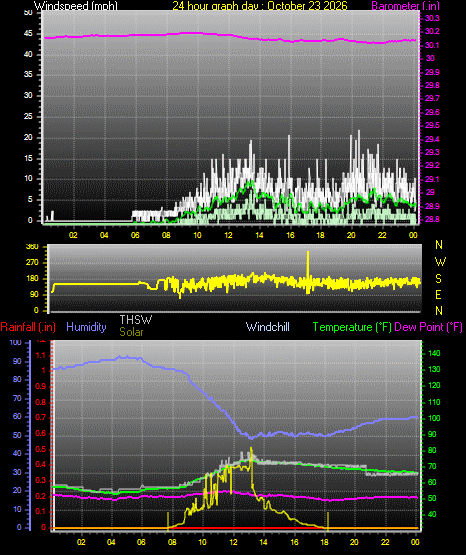Click the barometer axis value 29.9
This screenshot has width=466, height=555.
[x=432, y=72]
